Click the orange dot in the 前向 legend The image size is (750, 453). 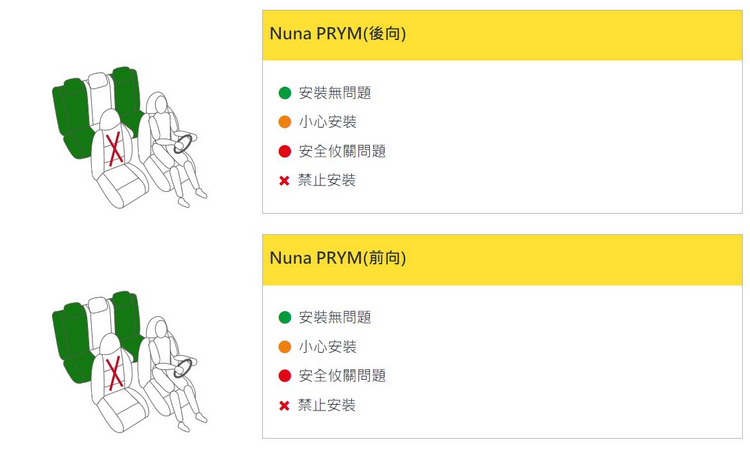[x=285, y=347]
